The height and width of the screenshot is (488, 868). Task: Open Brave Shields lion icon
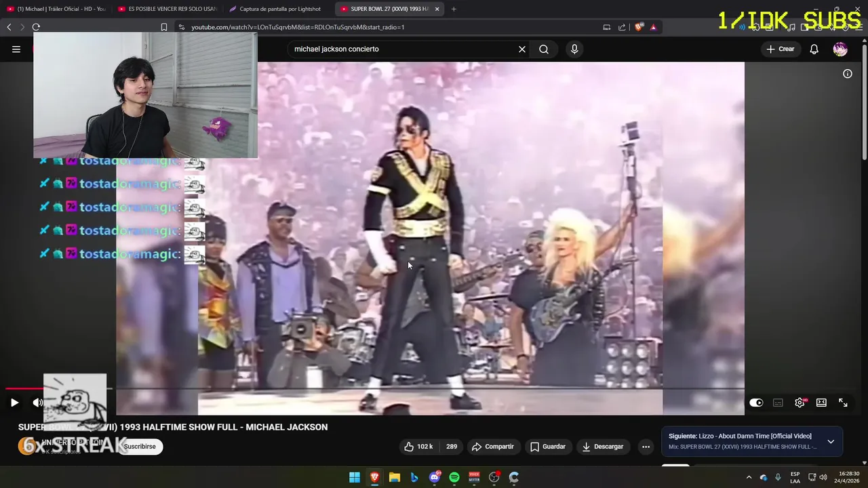coord(639,27)
